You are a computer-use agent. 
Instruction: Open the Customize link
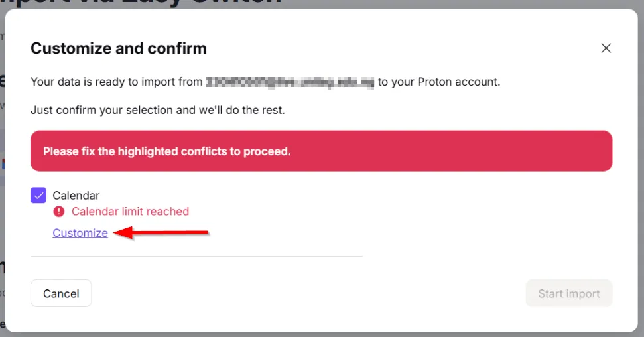[80, 233]
